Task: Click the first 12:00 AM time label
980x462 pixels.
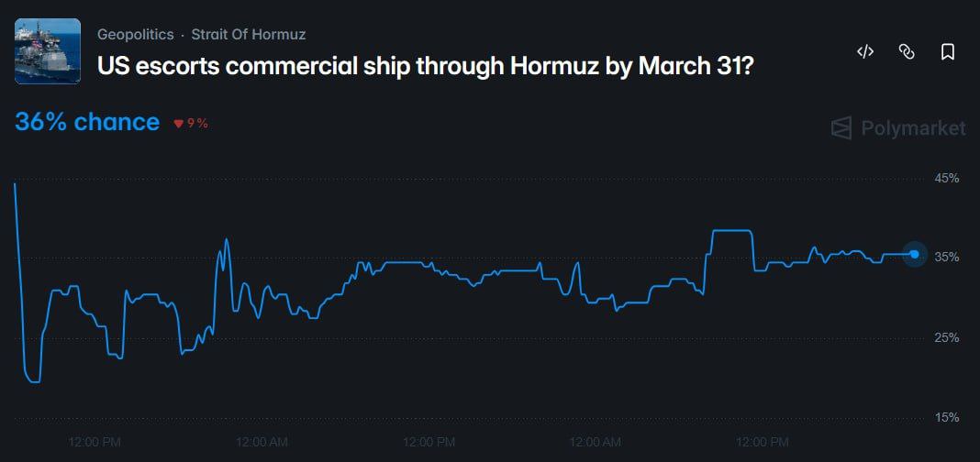Action: [262, 442]
